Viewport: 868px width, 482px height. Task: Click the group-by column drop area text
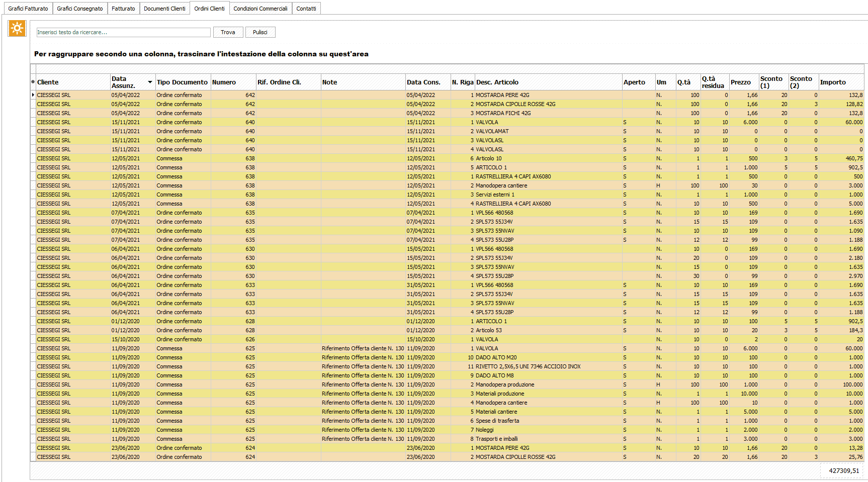(201, 54)
